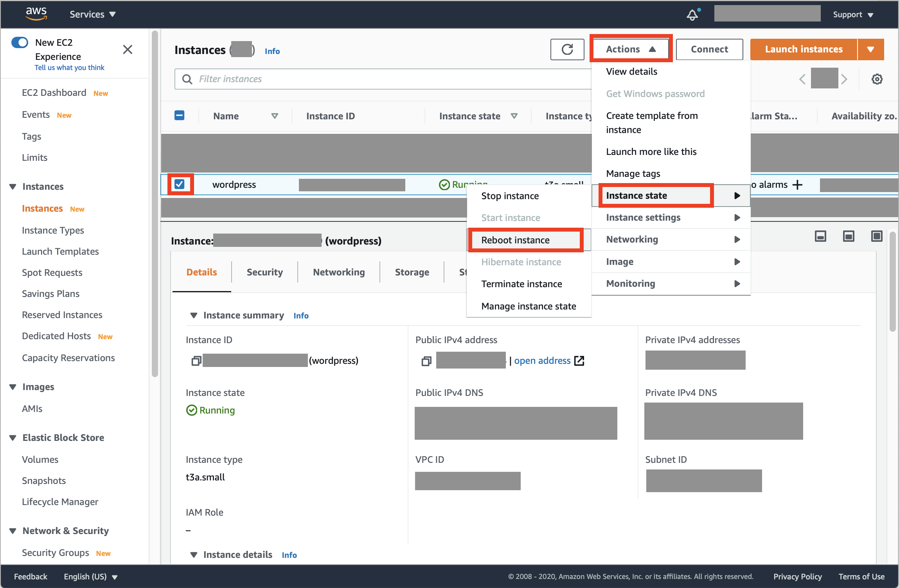
Task: Collapse the Images sidebar section
Action: click(x=13, y=387)
